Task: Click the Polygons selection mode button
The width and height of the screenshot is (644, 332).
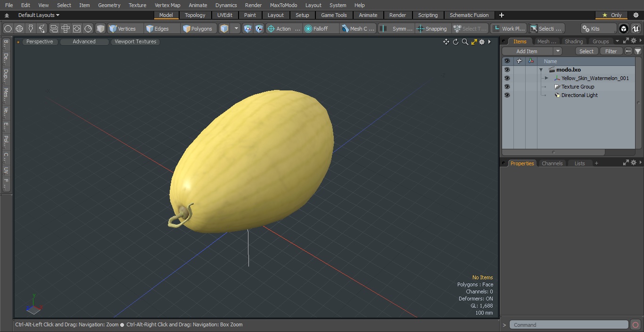Action: (198, 29)
